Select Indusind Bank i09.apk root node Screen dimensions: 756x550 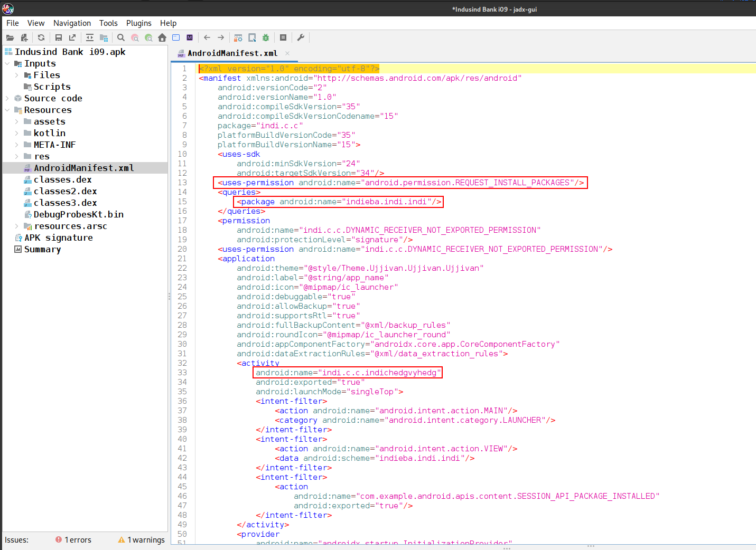[x=70, y=52]
